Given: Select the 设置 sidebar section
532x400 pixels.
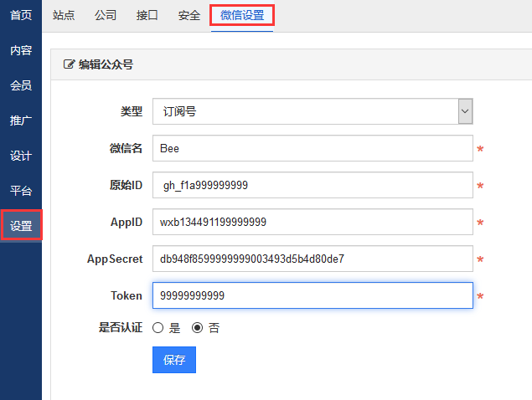Looking at the screenshot, I should (x=21, y=225).
